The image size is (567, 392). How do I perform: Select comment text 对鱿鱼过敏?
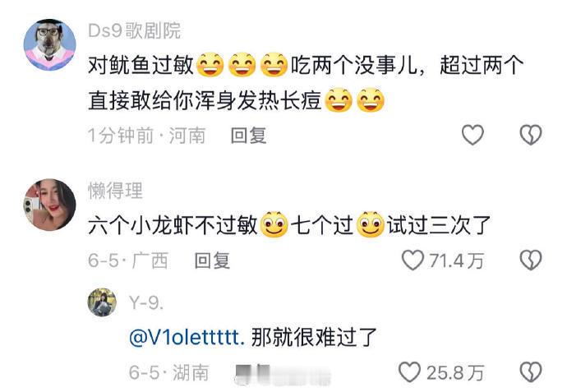pyautogui.click(x=141, y=66)
